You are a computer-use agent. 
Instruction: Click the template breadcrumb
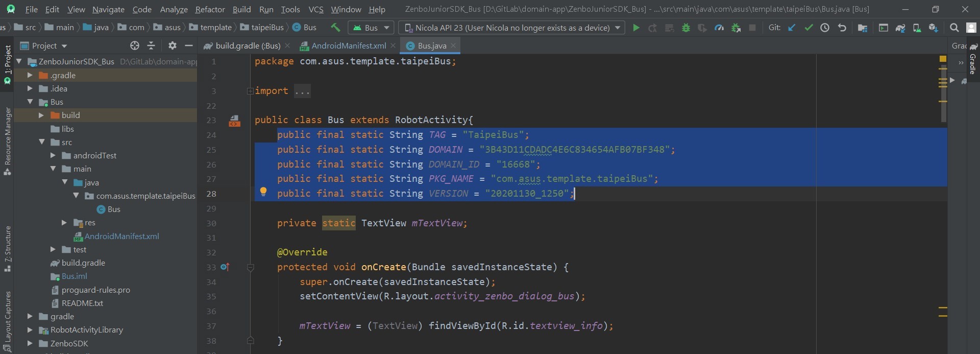click(x=210, y=28)
